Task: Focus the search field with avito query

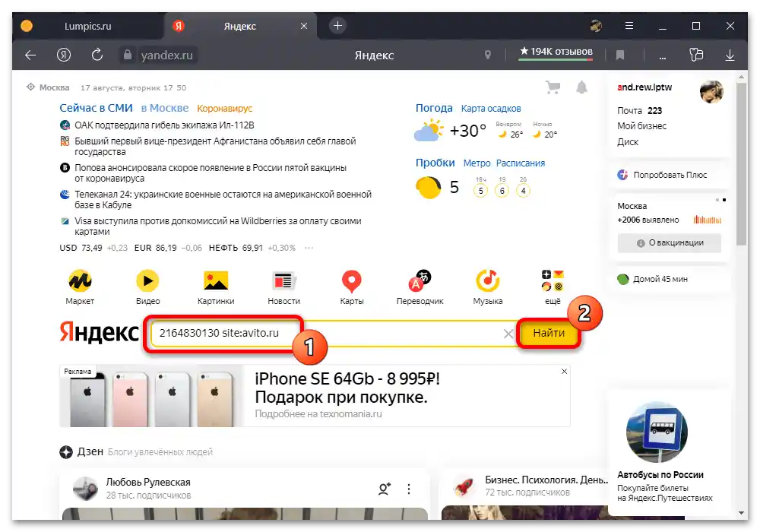Action: pos(334,334)
